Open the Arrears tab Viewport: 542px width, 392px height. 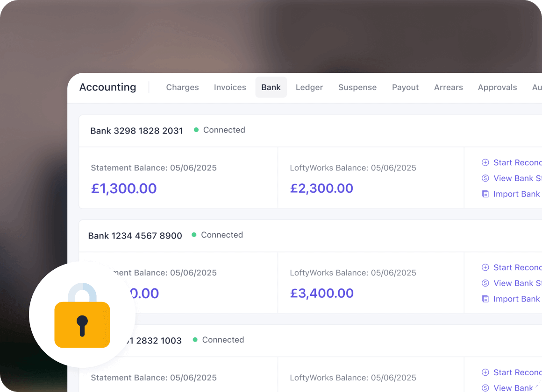point(449,87)
